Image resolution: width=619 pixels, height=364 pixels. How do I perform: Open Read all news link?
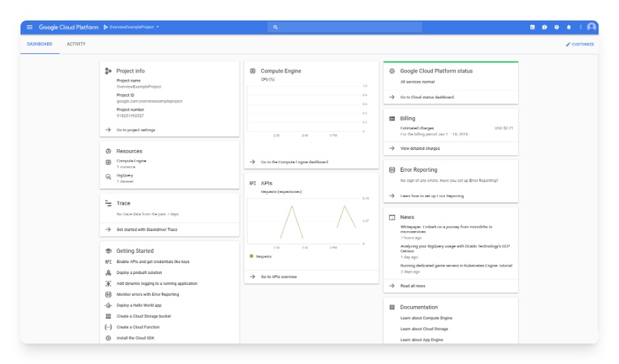pos(412,286)
